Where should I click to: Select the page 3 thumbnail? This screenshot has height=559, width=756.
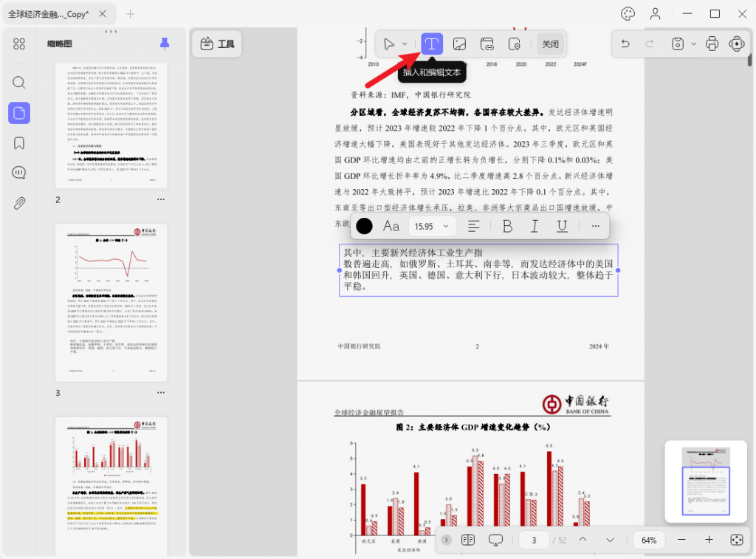111,303
